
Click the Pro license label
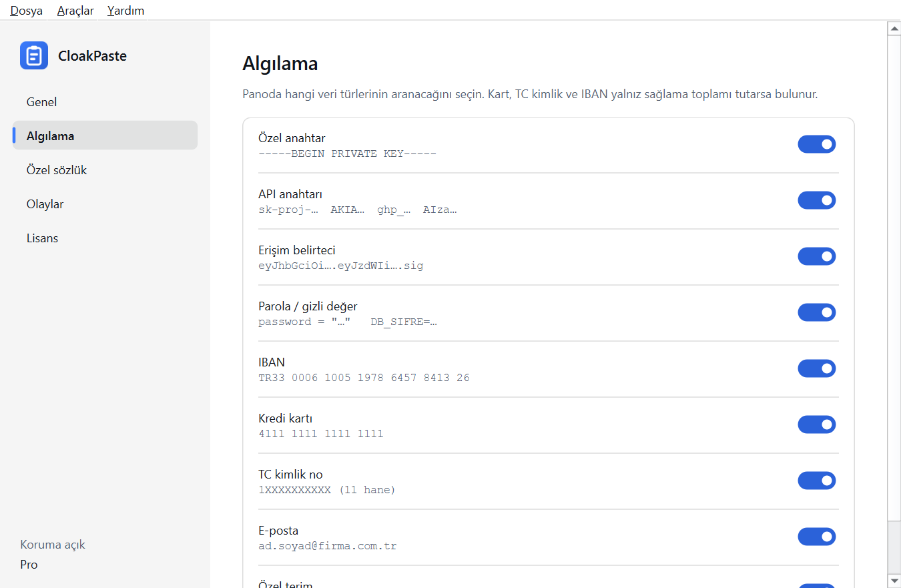click(x=29, y=565)
